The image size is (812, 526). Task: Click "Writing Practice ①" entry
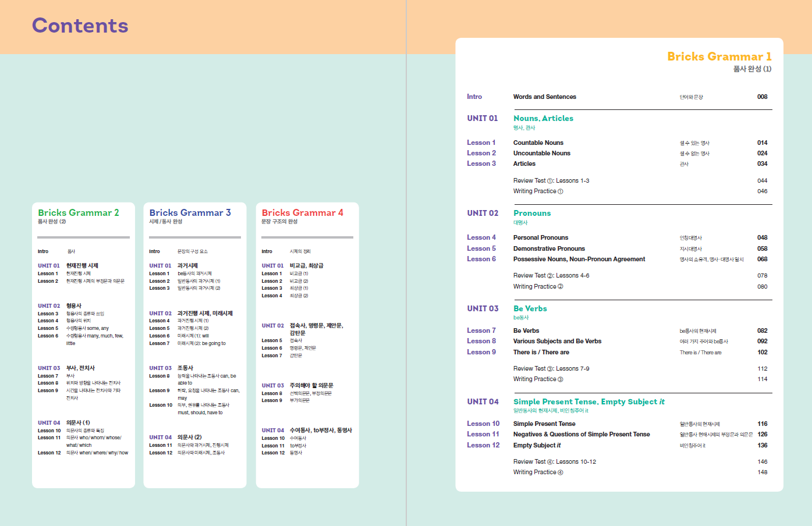pyautogui.click(x=538, y=191)
